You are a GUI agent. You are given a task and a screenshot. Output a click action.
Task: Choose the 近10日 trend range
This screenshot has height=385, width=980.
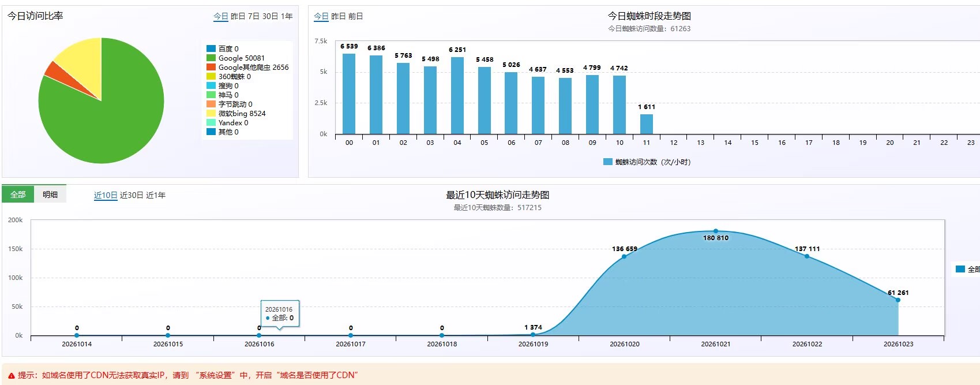point(106,195)
